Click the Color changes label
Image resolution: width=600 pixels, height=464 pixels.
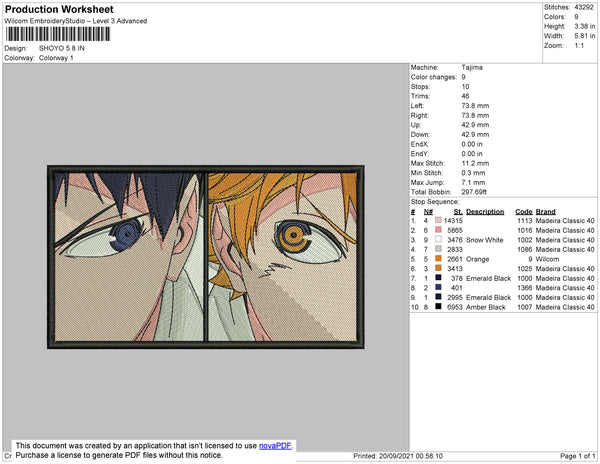pyautogui.click(x=434, y=77)
